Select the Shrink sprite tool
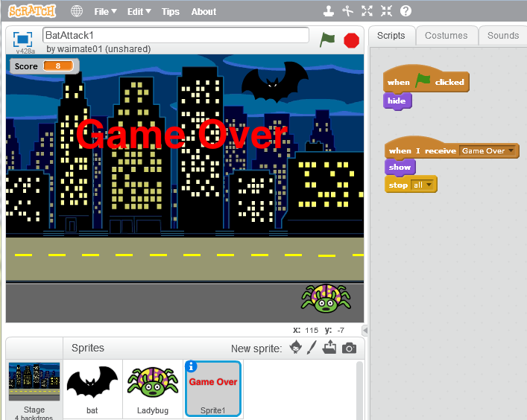This screenshot has width=527, height=420. point(385,11)
